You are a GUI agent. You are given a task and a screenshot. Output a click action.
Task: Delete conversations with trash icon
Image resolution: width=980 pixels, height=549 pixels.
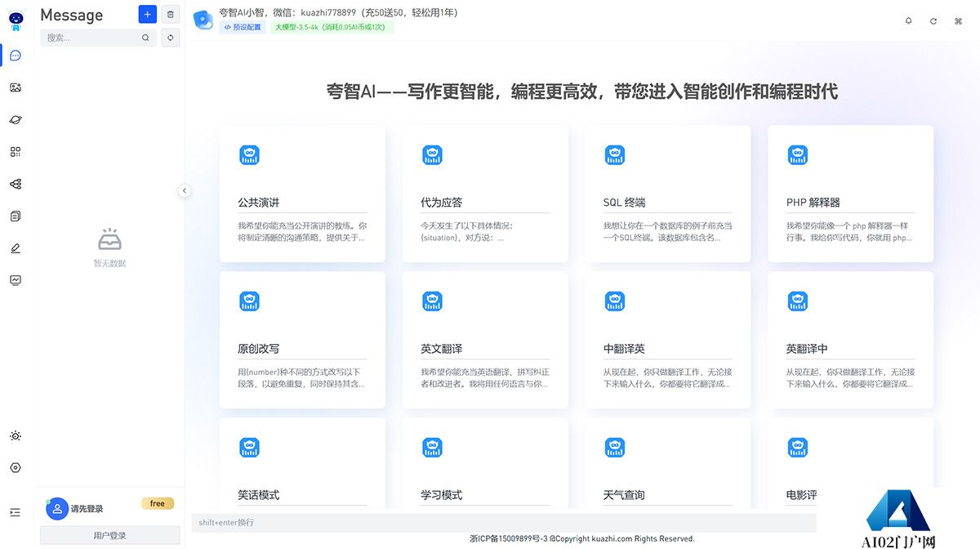pos(170,14)
